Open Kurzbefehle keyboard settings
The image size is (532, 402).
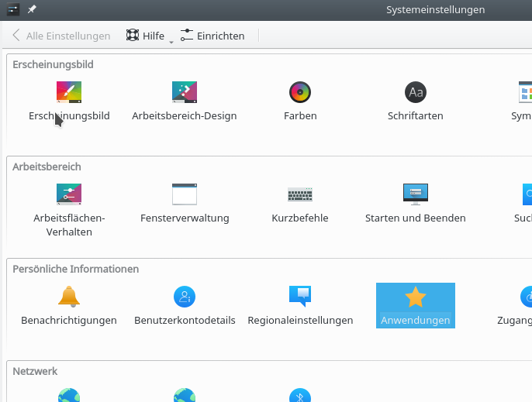click(299, 194)
